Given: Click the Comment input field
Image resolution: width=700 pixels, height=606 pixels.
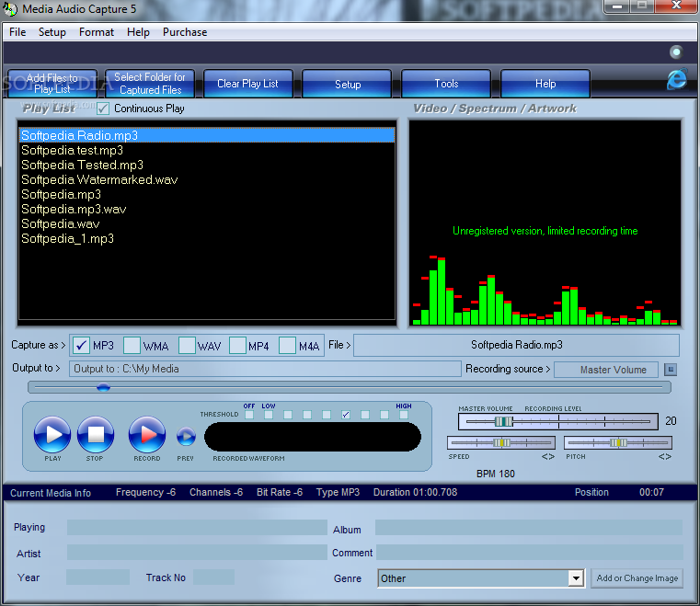Looking at the screenshot, I should (530, 553).
